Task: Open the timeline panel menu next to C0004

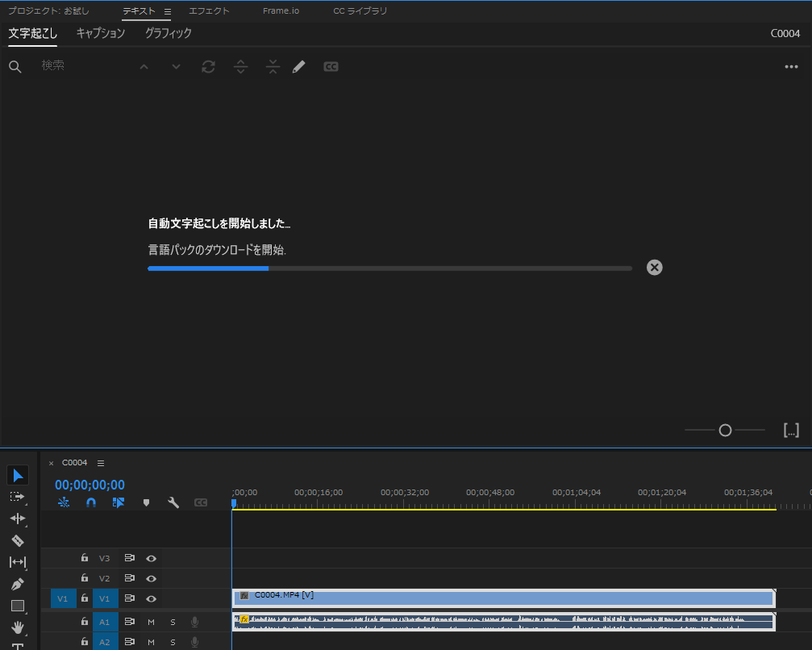Action: click(100, 462)
